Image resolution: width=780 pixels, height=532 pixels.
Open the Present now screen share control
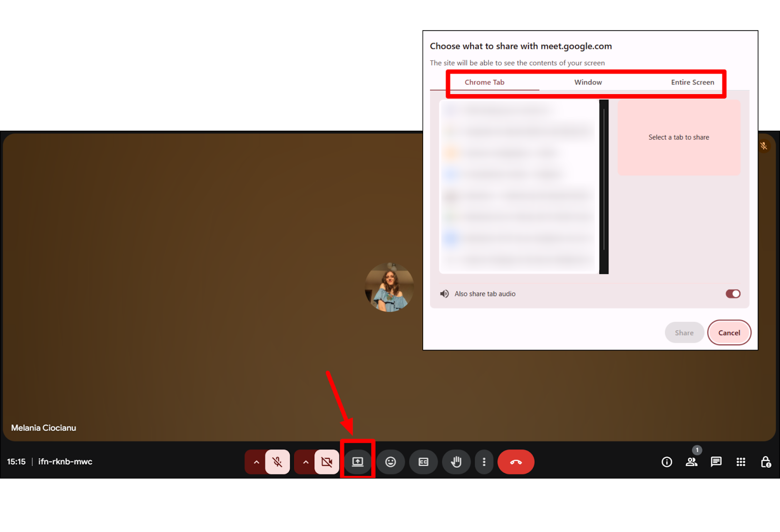[x=357, y=462]
